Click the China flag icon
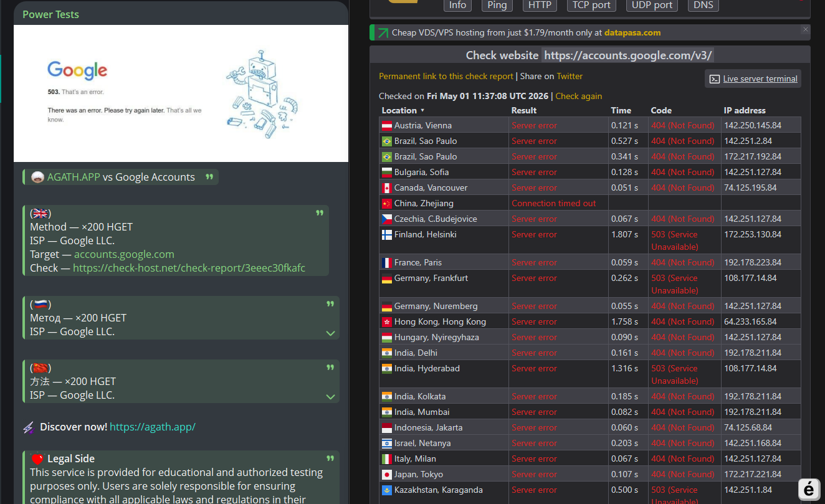Image resolution: width=825 pixels, height=504 pixels. 387,203
